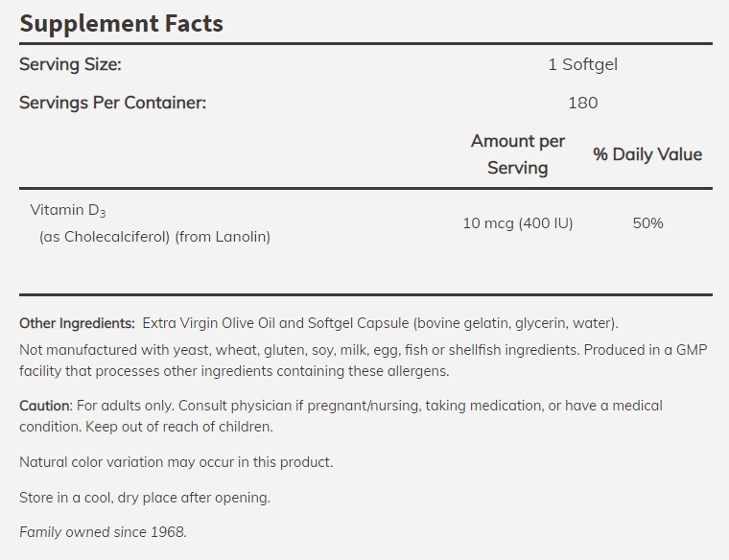Click the % Daily Value column header
Image resolution: width=729 pixels, height=560 pixels.
click(647, 154)
